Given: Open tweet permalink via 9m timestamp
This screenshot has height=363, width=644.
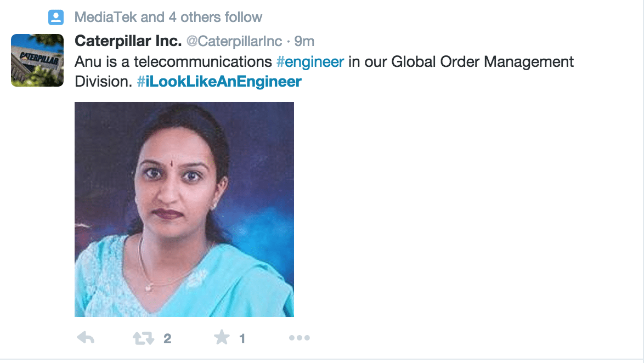Looking at the screenshot, I should 304,42.
